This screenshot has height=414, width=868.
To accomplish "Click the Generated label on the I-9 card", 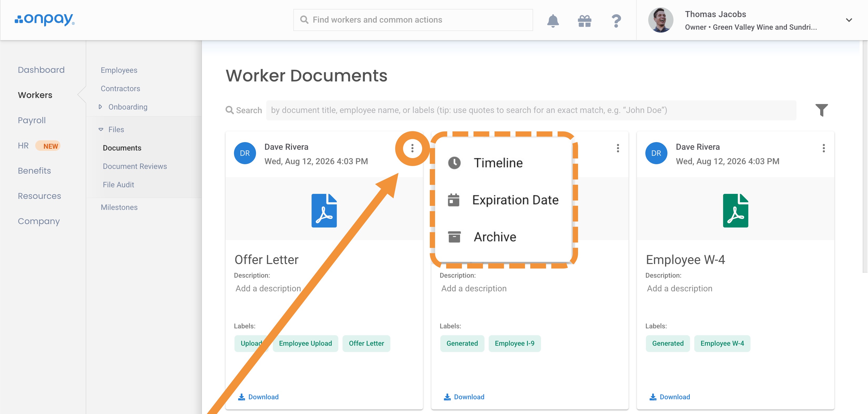I will click(x=462, y=344).
